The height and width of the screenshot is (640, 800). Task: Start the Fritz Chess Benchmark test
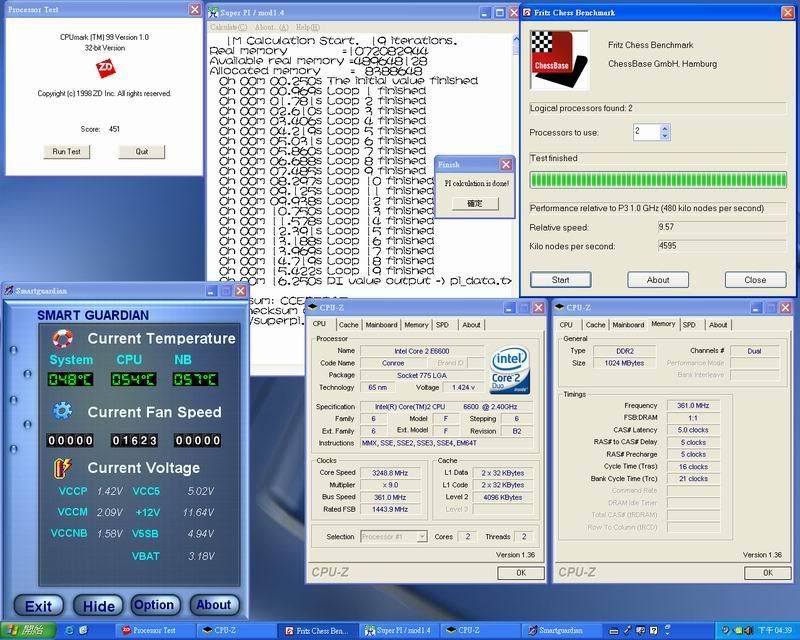[x=561, y=280]
